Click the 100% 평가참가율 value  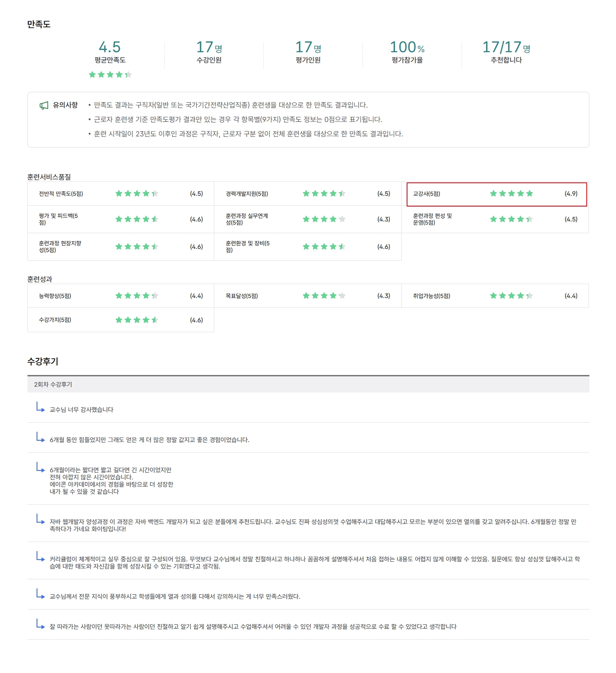[x=407, y=47]
